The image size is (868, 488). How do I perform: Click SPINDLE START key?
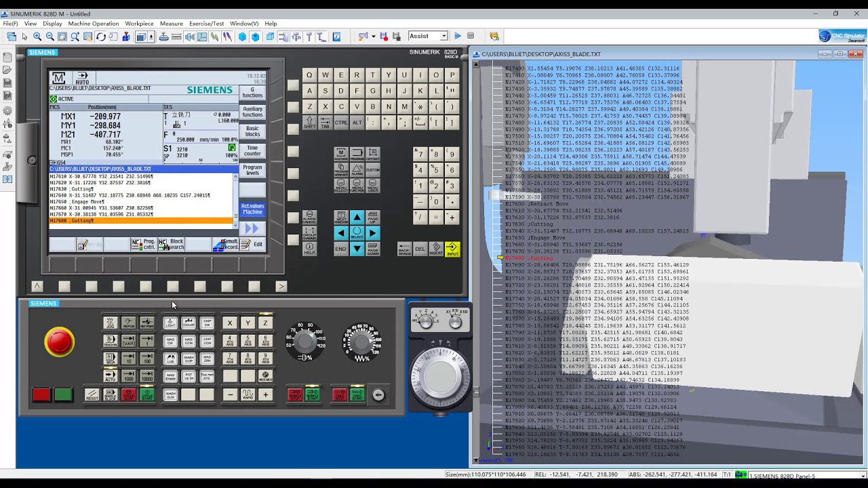pyautogui.click(x=313, y=394)
